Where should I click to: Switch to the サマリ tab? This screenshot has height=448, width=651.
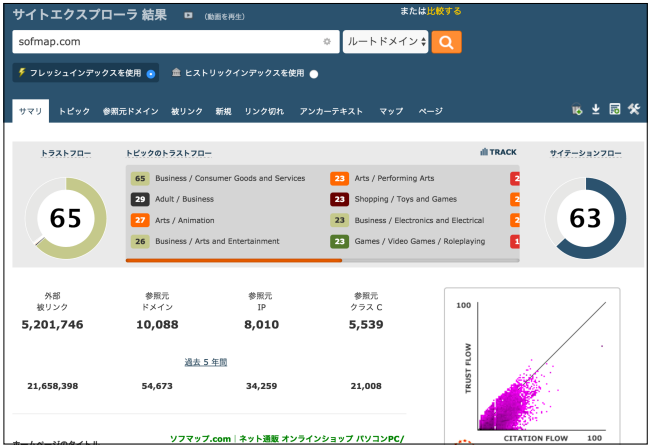tap(31, 111)
